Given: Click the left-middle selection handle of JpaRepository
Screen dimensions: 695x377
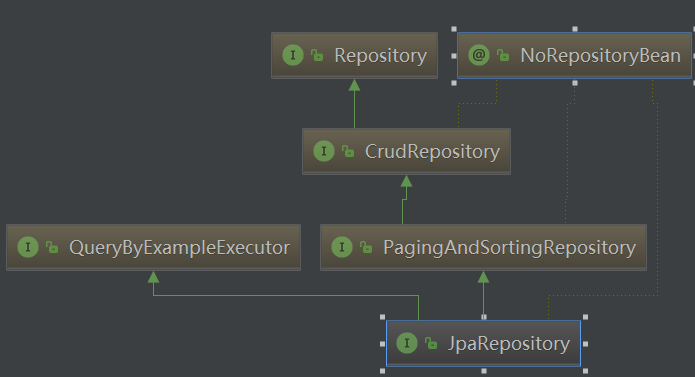Looking at the screenshot, I should pos(383,344).
